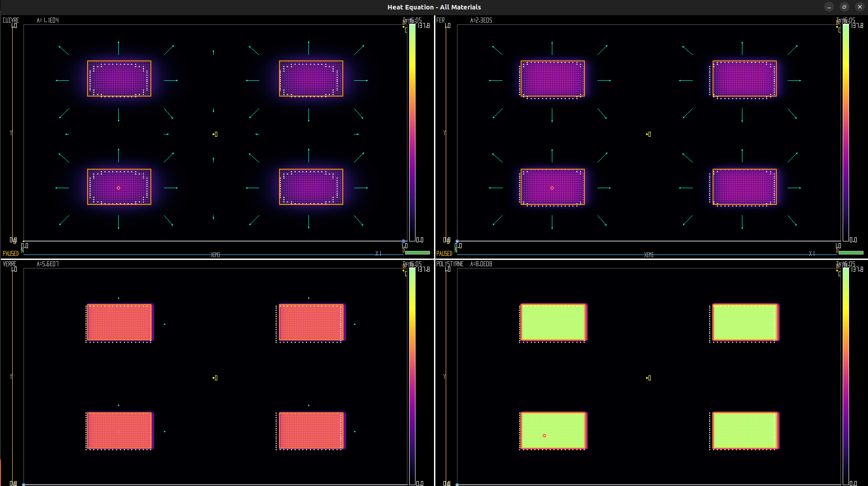This screenshot has width=868, height=486.
Task: Select the top-right heat source in the Fer panel
Action: point(744,79)
